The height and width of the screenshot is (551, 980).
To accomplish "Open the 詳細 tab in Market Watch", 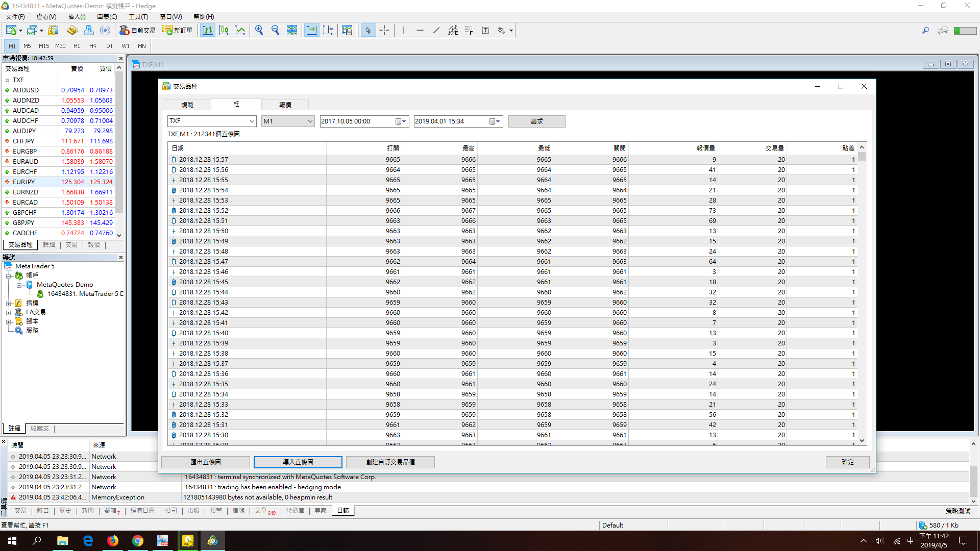I will coord(49,245).
